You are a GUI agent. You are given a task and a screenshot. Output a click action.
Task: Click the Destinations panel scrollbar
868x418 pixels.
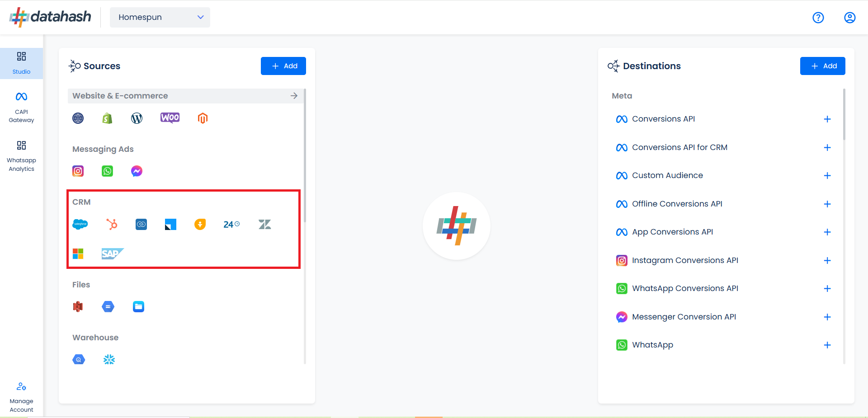tap(844, 114)
